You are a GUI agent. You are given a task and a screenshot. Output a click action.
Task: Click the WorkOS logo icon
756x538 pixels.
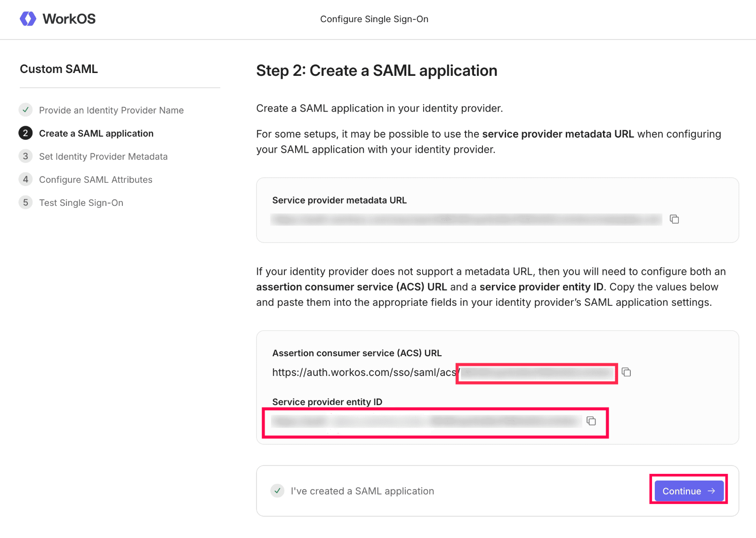click(x=28, y=19)
